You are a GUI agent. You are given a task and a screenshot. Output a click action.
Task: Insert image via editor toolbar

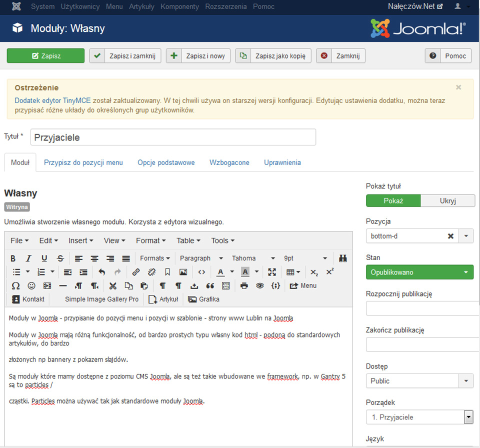tap(183, 272)
